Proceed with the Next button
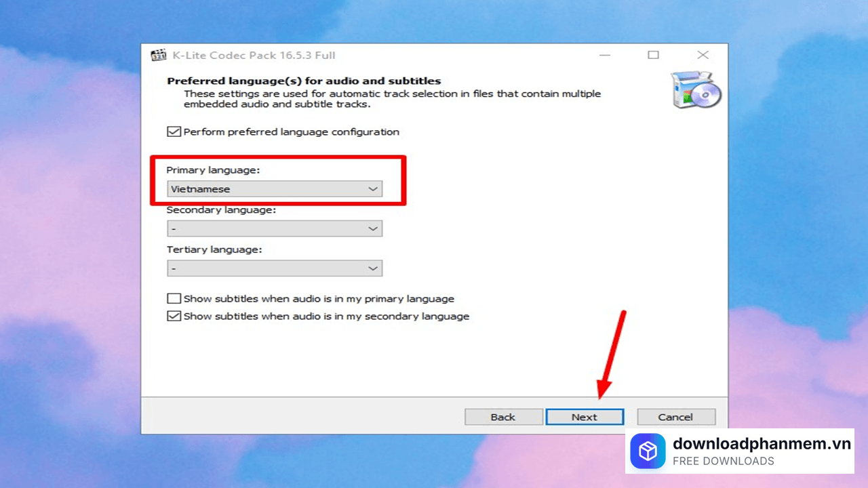This screenshot has width=868, height=488. [x=584, y=417]
